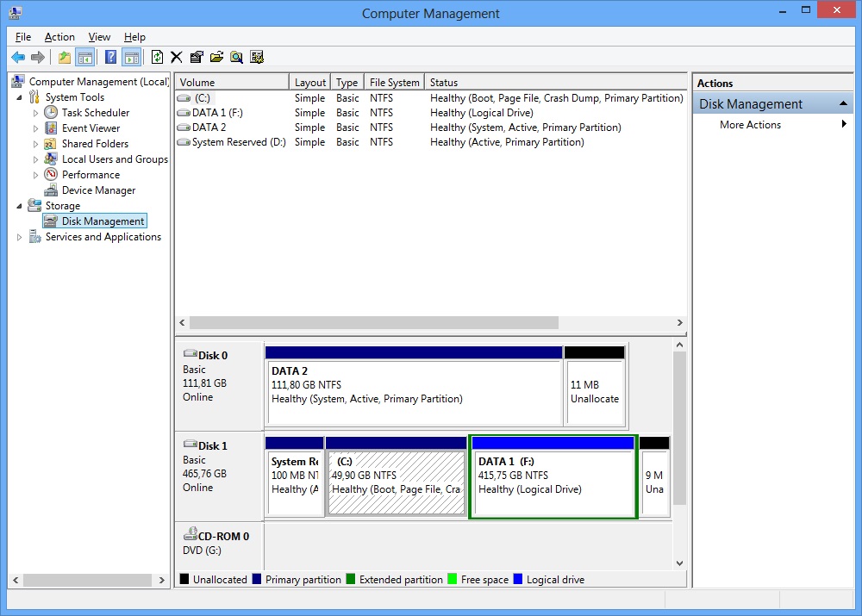Image resolution: width=862 pixels, height=616 pixels.
Task: Click the Back navigation arrow
Action: [18, 57]
